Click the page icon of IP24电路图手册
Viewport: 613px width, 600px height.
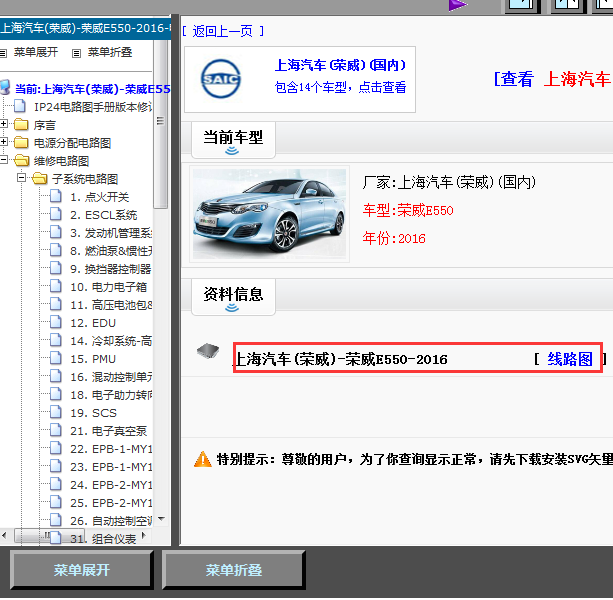20,106
